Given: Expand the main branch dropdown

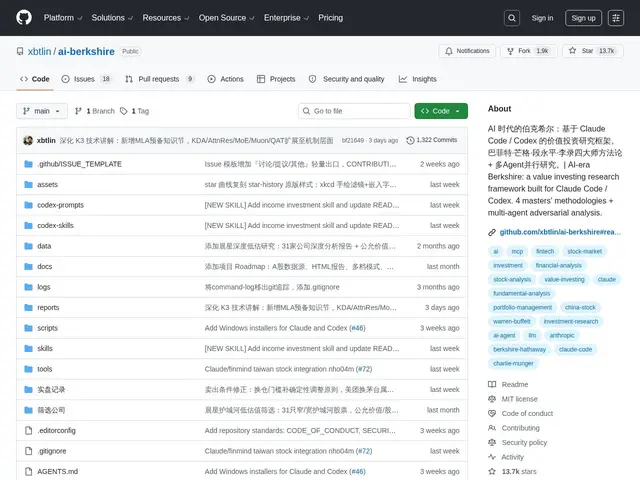Looking at the screenshot, I should tap(42, 111).
